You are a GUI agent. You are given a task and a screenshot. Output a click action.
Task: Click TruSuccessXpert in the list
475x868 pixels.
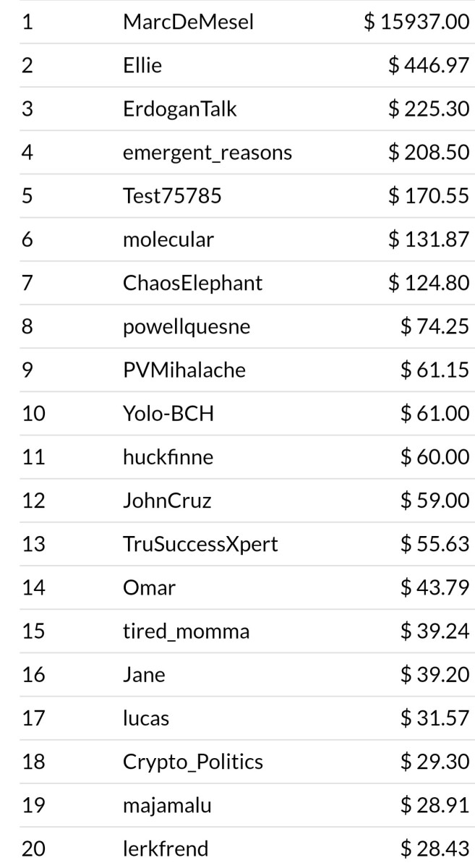click(x=200, y=544)
